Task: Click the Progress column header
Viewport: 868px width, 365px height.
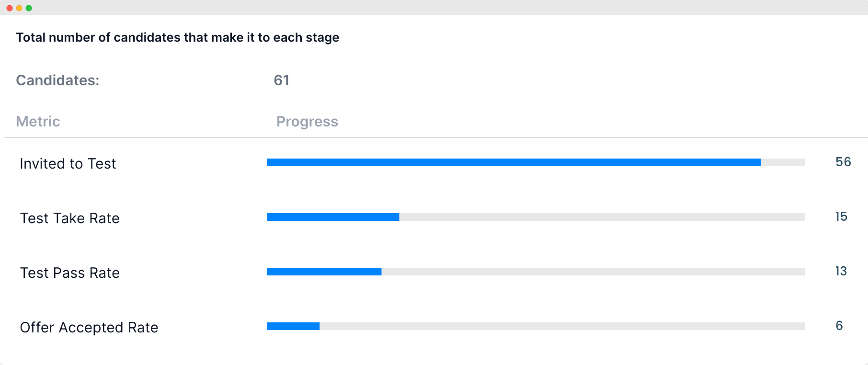Action: coord(307,122)
